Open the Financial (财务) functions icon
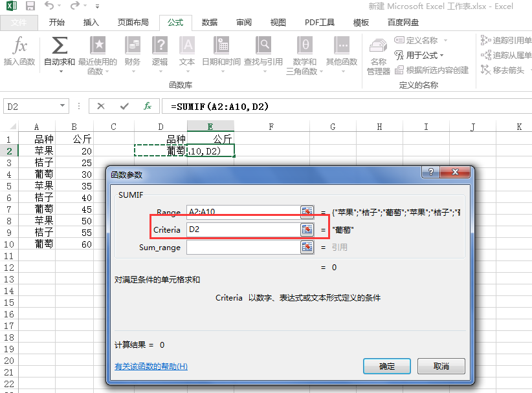Screen dimensions: 532x393 point(132,45)
